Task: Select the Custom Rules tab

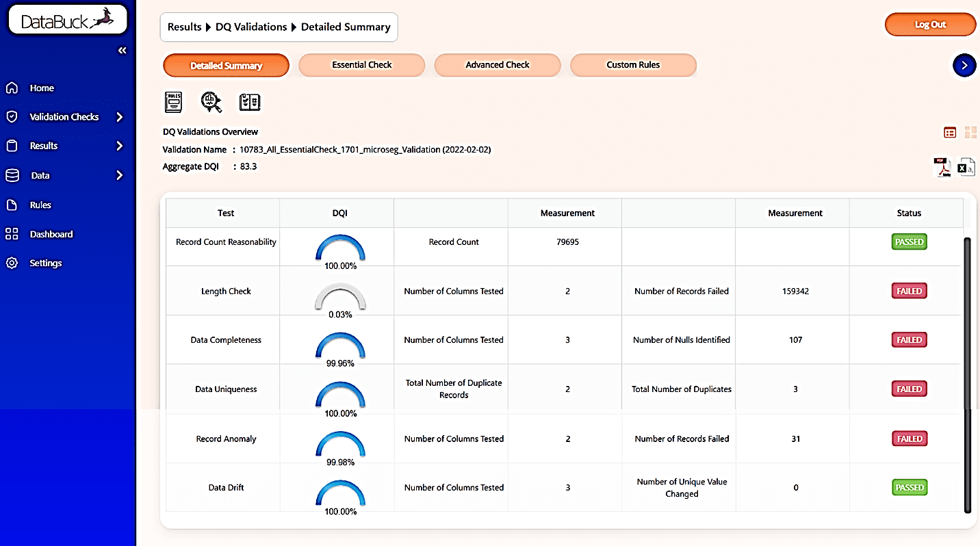Action: click(x=633, y=65)
